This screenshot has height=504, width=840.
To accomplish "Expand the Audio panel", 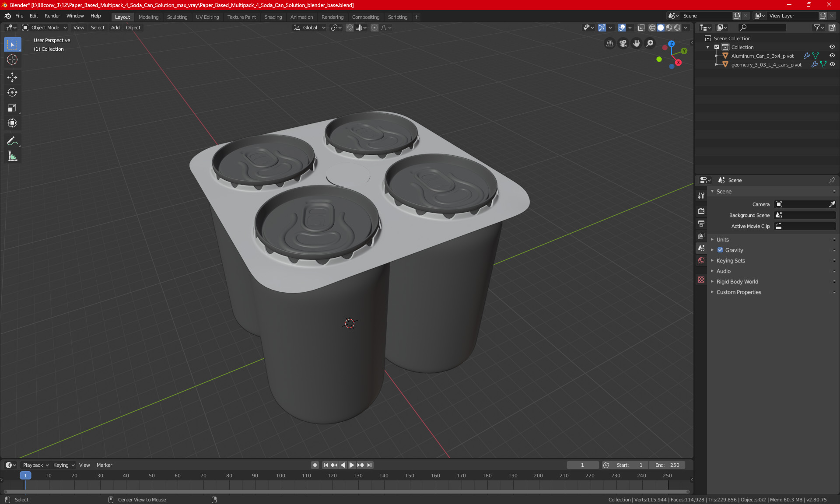I will point(723,271).
